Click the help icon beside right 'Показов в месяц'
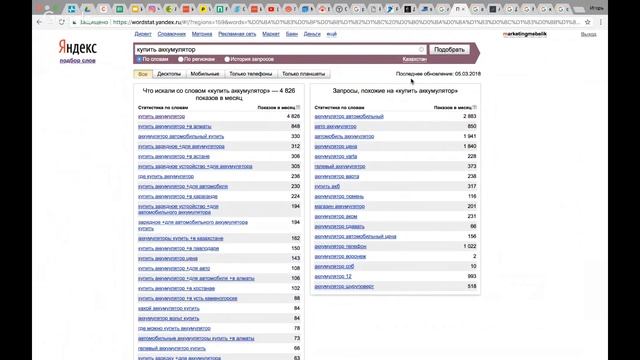This screenshot has width=640, height=360. click(x=474, y=107)
